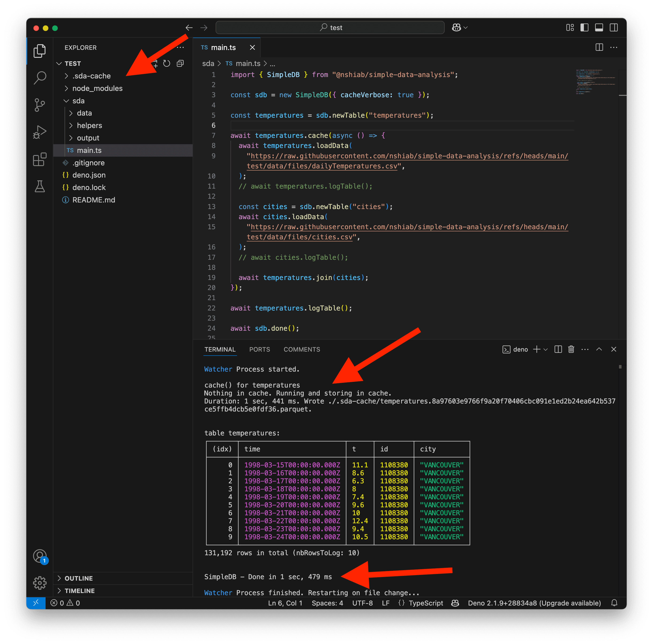Image resolution: width=653 pixels, height=644 pixels.
Task: Maximize the panel size chevron
Action: 599,349
